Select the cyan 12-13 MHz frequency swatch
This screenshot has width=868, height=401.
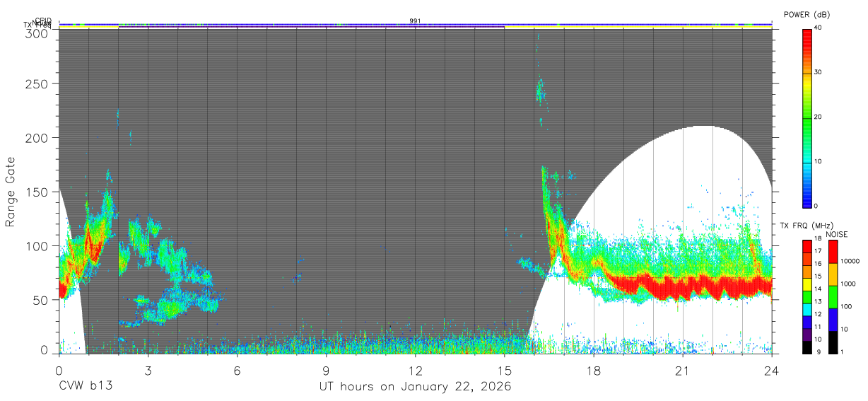(x=807, y=309)
